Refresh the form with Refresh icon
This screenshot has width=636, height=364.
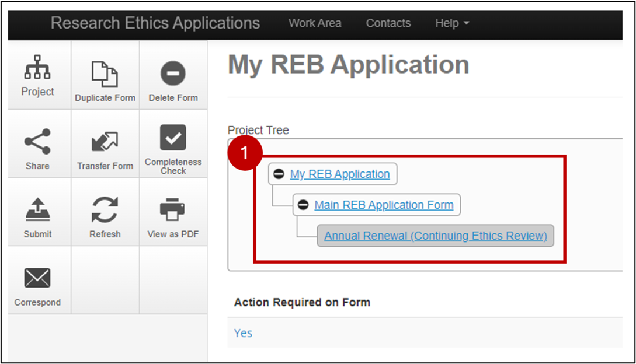pos(105,209)
